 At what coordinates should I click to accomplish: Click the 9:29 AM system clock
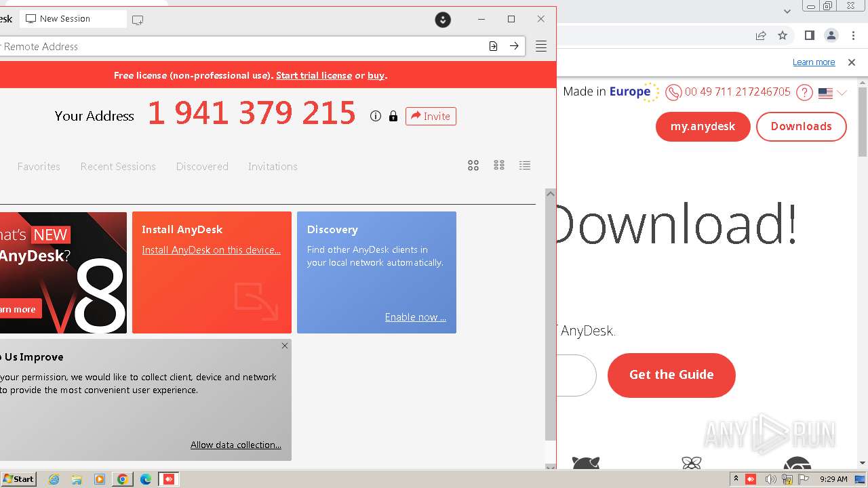pos(833,479)
